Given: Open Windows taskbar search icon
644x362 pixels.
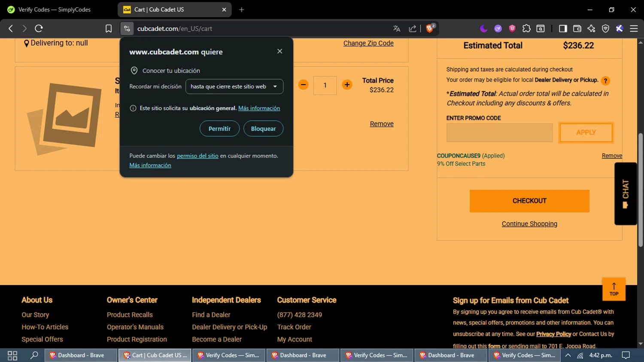Looking at the screenshot, I should coord(34,355).
